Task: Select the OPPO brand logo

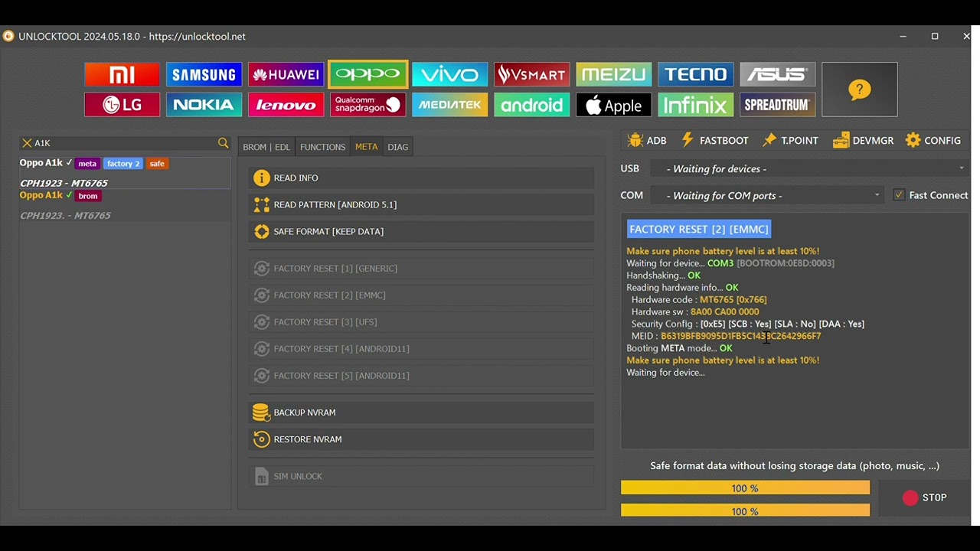Action: pos(367,74)
